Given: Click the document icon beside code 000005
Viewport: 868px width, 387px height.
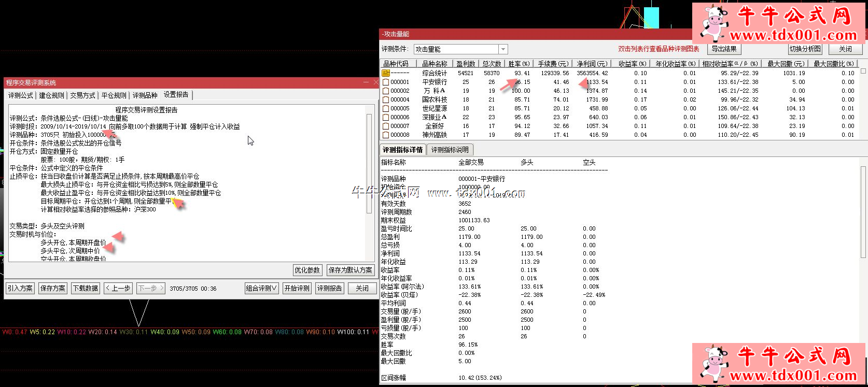Looking at the screenshot, I should pyautogui.click(x=386, y=108).
